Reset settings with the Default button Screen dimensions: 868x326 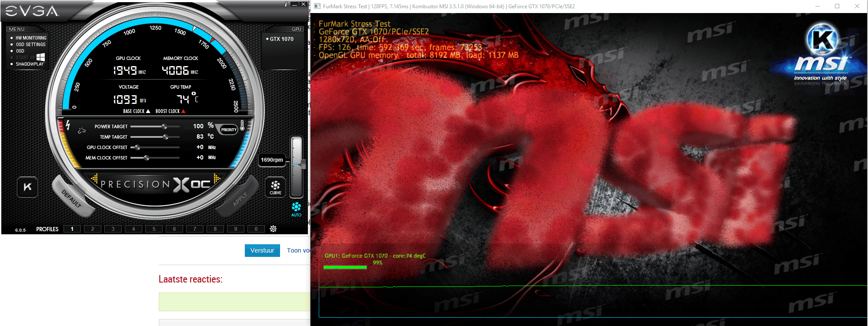coord(71,198)
